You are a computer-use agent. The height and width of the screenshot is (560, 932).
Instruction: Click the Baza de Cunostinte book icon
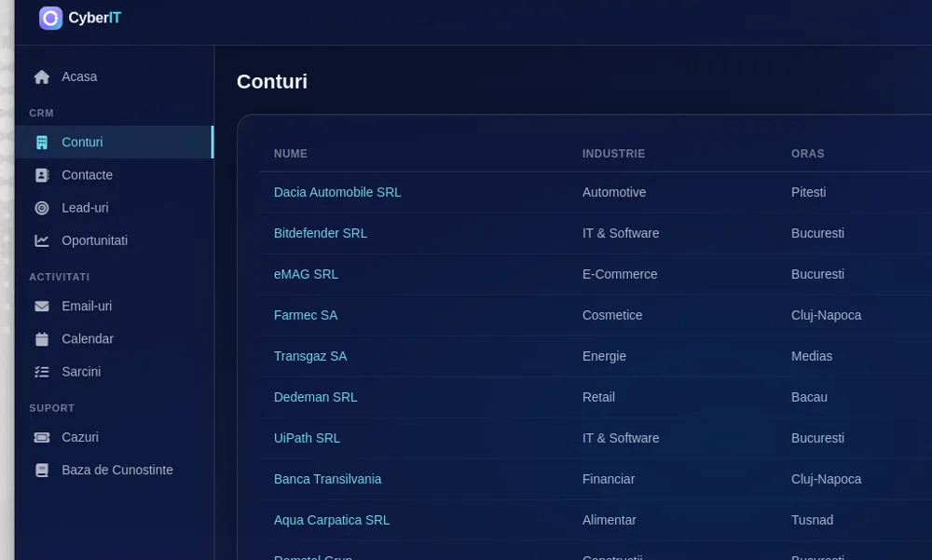[x=42, y=470]
